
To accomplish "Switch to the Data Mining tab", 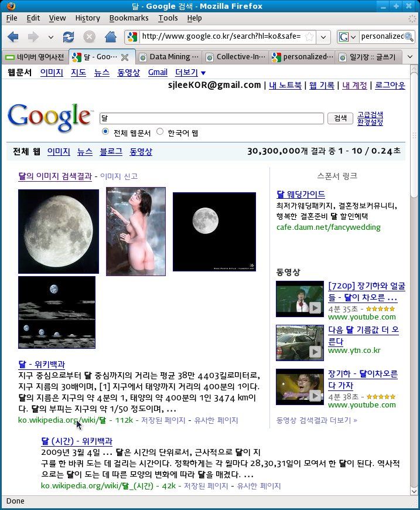I will click(x=169, y=57).
